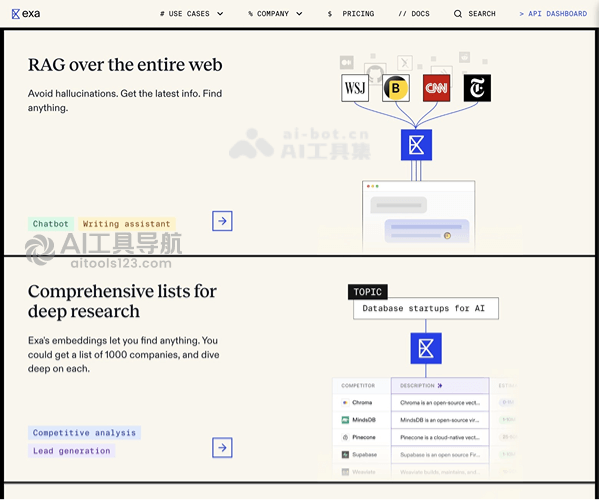This screenshot has height=500, width=600.
Task: Click the Supabase logo icon
Action: pyautogui.click(x=345, y=454)
